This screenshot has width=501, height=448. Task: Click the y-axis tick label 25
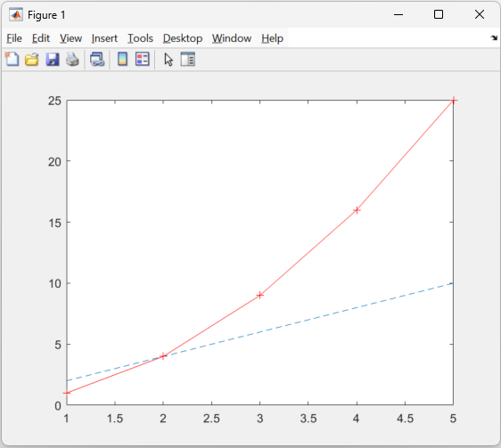[x=54, y=101]
